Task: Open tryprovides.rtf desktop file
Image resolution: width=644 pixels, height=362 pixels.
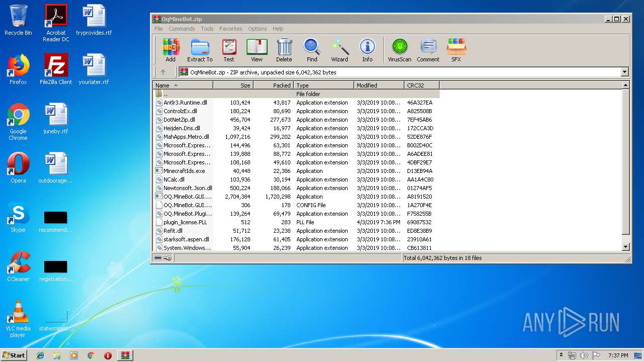Action: pyautogui.click(x=94, y=20)
